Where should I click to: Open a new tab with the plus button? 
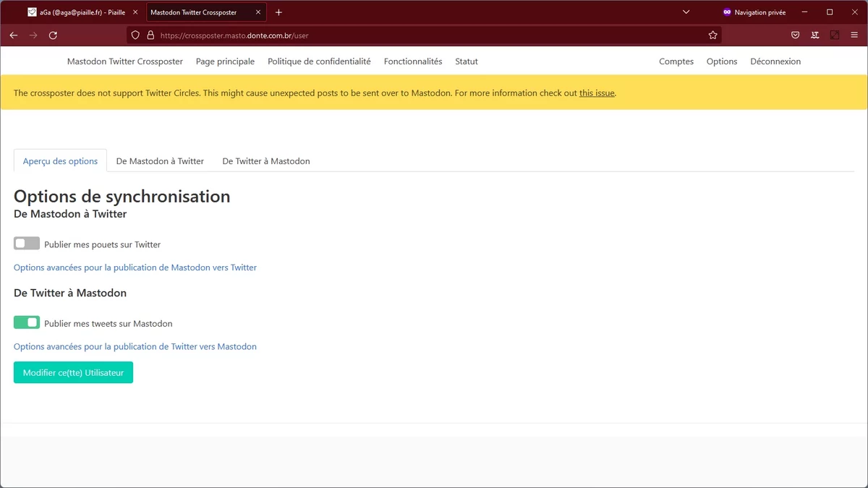pyautogui.click(x=279, y=12)
